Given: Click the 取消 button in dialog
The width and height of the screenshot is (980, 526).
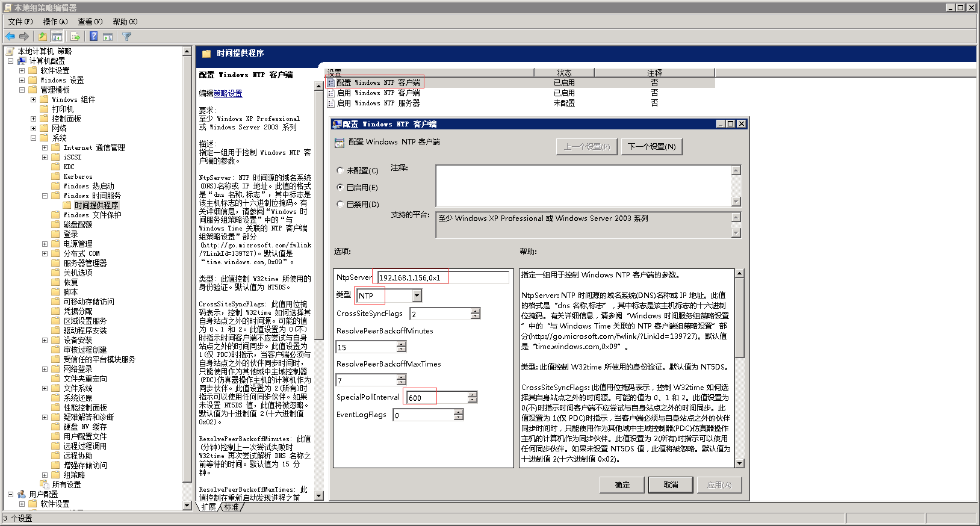Looking at the screenshot, I should click(x=671, y=485).
